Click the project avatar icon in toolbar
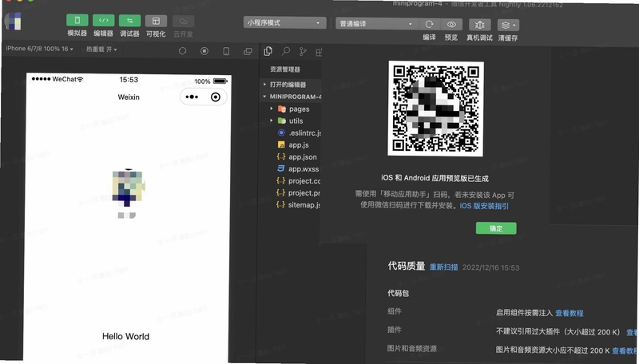Viewport: 639px width, 364px height. pos(13,21)
